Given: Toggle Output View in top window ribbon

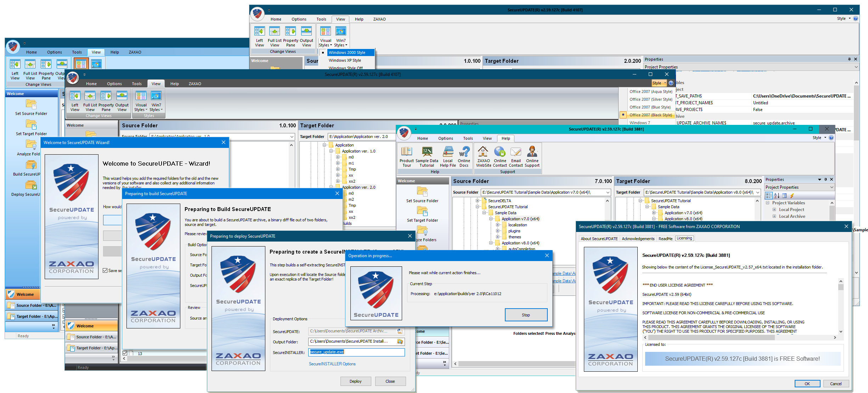Looking at the screenshot, I should click(306, 37).
